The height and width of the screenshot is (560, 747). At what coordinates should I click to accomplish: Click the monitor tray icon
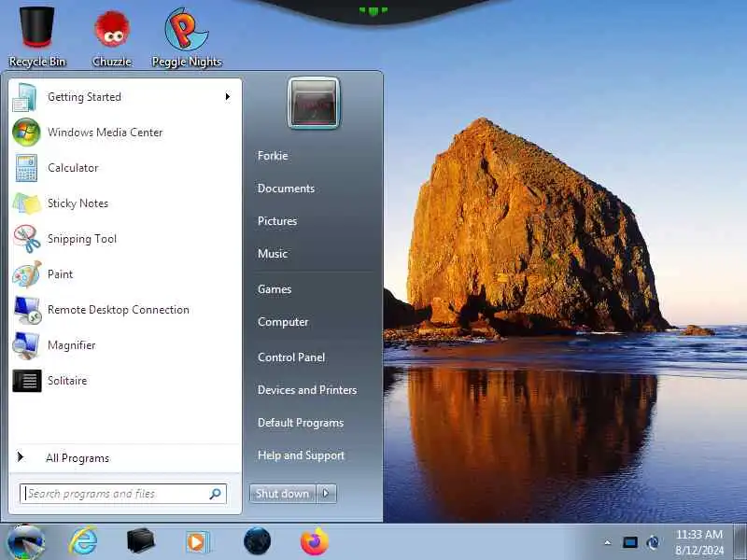click(x=630, y=542)
